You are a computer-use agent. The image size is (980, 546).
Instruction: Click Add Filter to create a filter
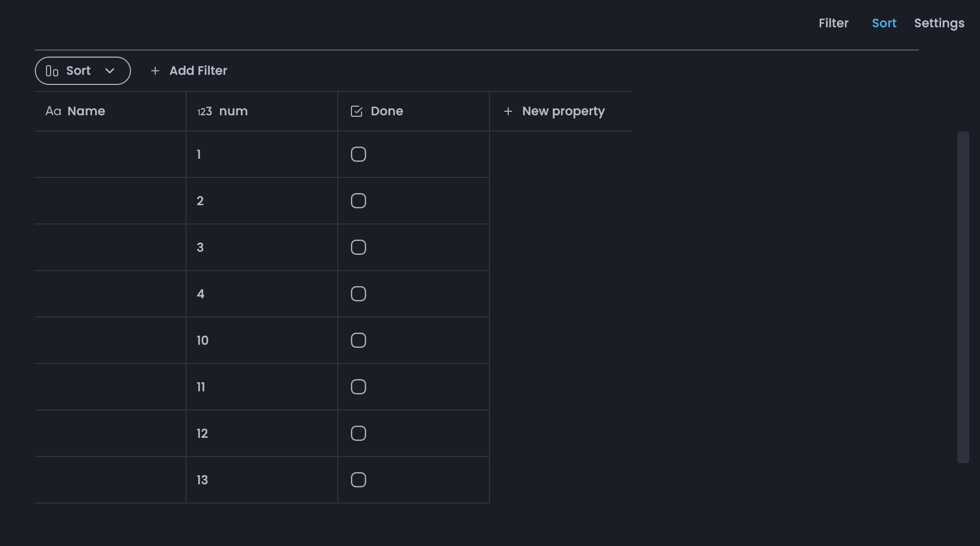coord(198,71)
